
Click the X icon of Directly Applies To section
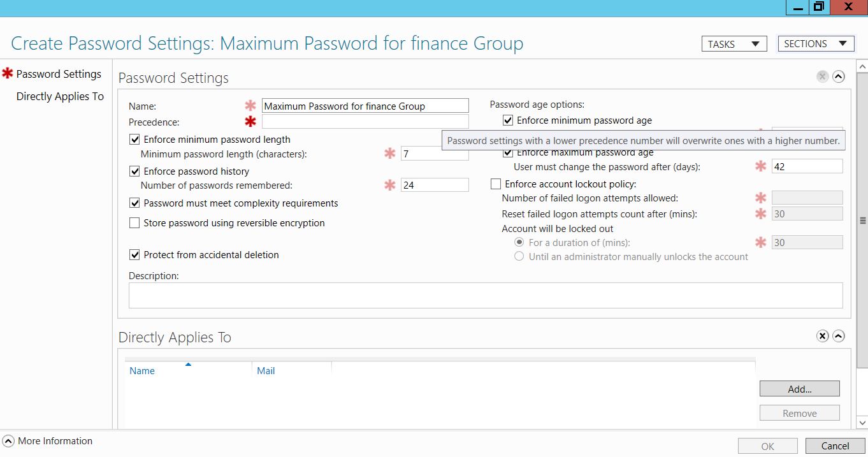[823, 336]
